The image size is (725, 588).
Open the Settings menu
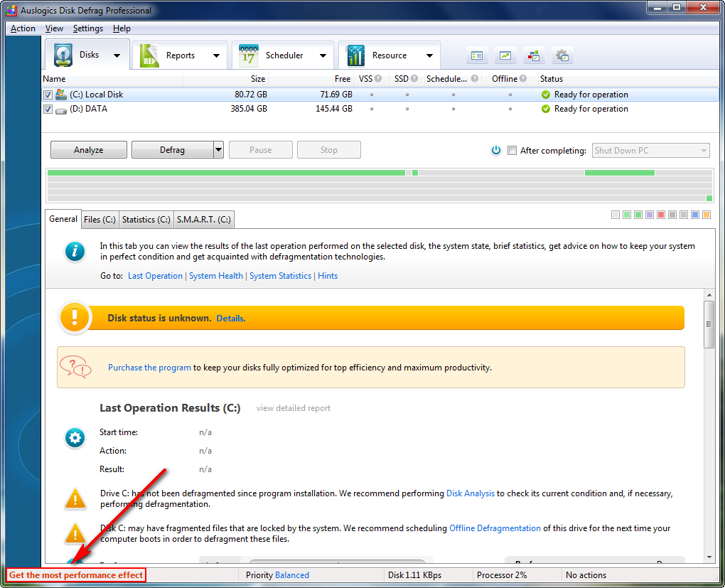point(88,28)
